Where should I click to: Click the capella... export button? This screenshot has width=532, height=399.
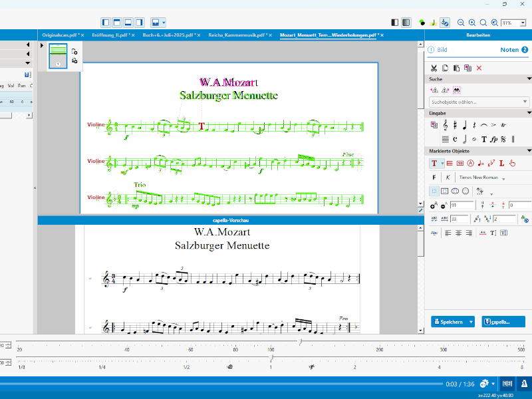pos(503,322)
